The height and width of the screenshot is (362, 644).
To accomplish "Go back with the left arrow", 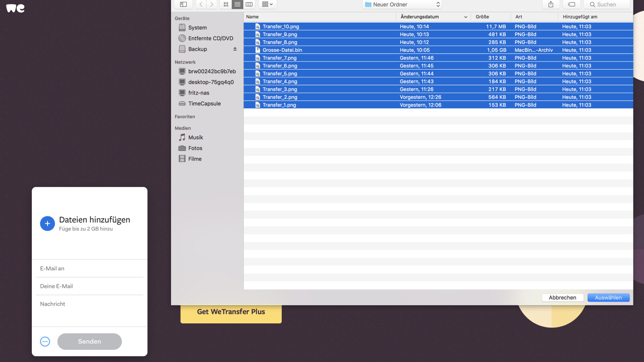I will (x=201, y=4).
